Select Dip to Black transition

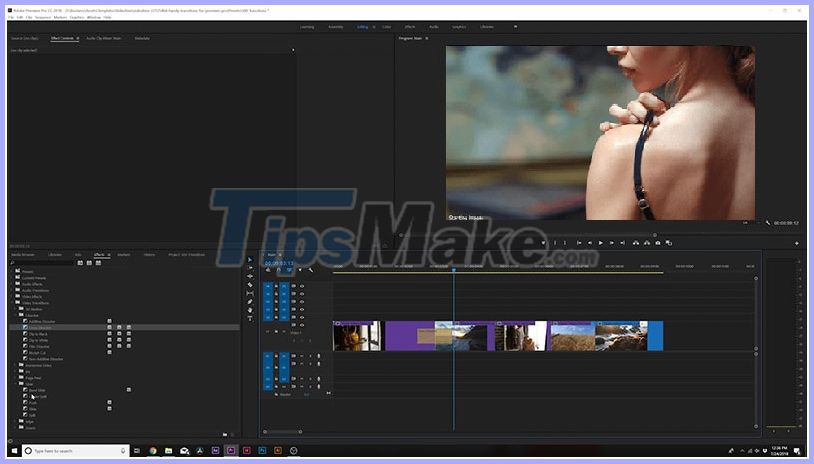[38, 334]
